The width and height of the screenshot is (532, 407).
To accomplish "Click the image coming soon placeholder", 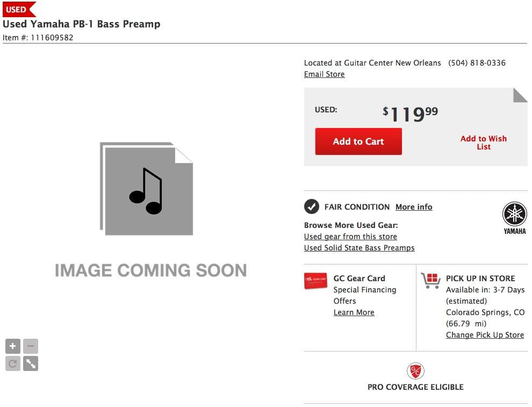I will [x=150, y=210].
